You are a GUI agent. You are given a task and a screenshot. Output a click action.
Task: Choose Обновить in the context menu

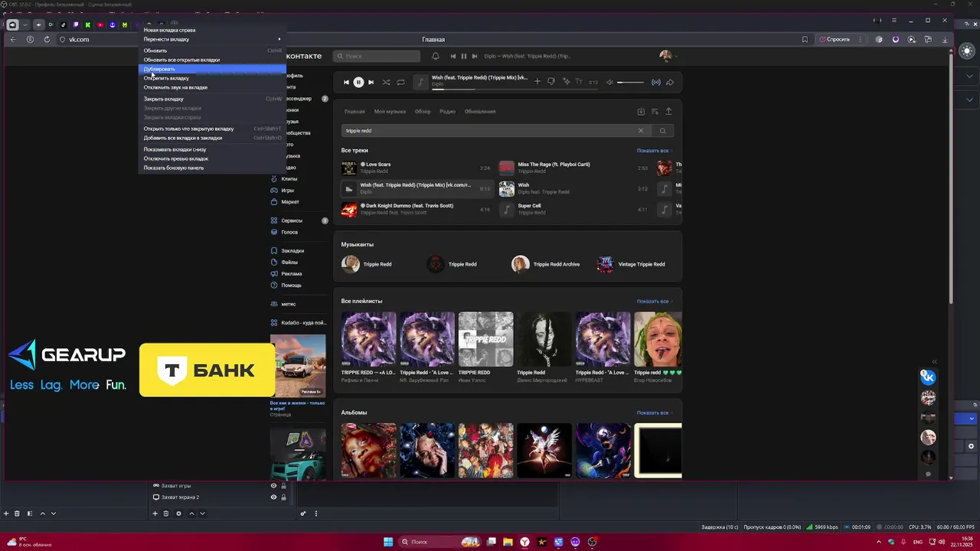212,51
